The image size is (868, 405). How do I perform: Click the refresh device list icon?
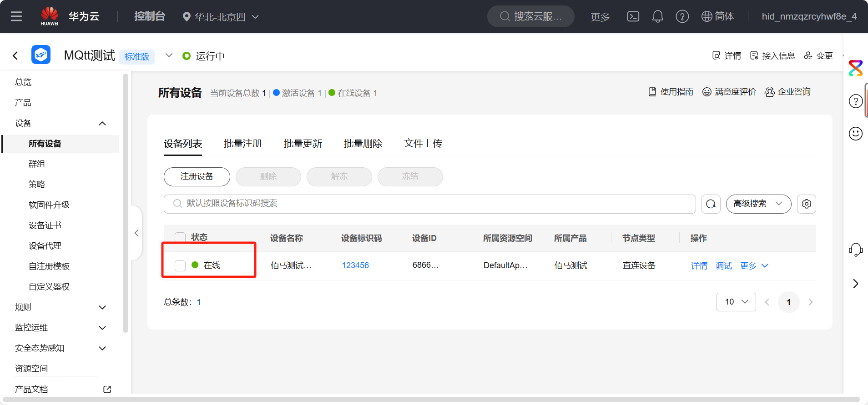click(x=711, y=204)
